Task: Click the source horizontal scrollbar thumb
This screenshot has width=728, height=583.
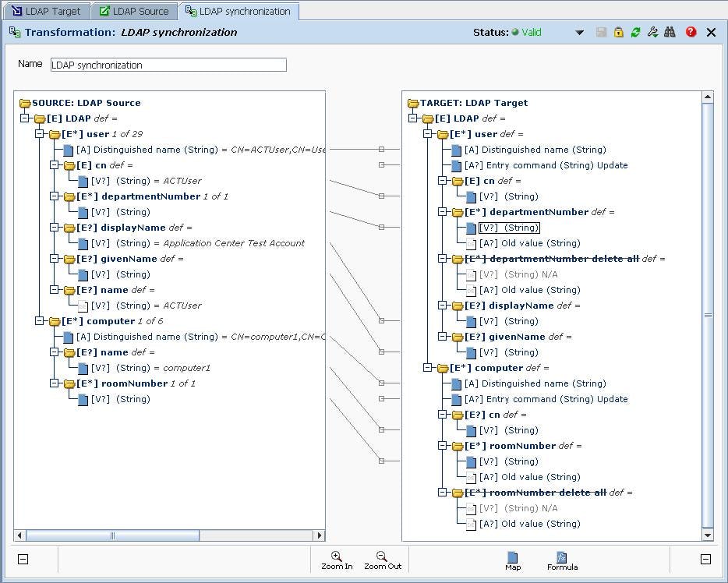Action: tap(112, 535)
